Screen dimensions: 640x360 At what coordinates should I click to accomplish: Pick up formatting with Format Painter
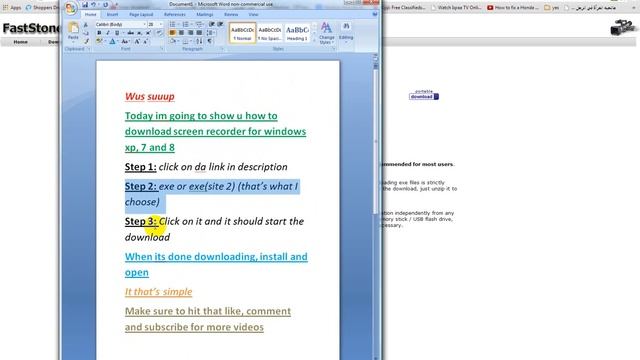click(x=86, y=41)
